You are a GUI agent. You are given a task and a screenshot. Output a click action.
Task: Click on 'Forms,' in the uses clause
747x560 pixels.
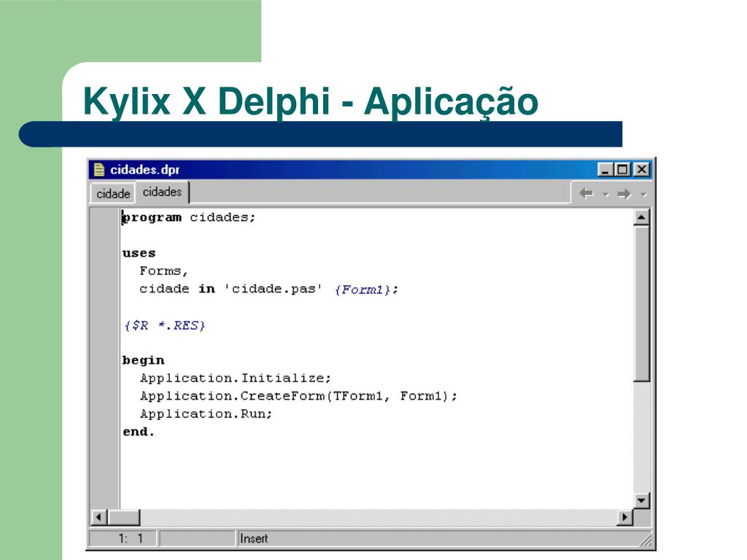tap(164, 271)
